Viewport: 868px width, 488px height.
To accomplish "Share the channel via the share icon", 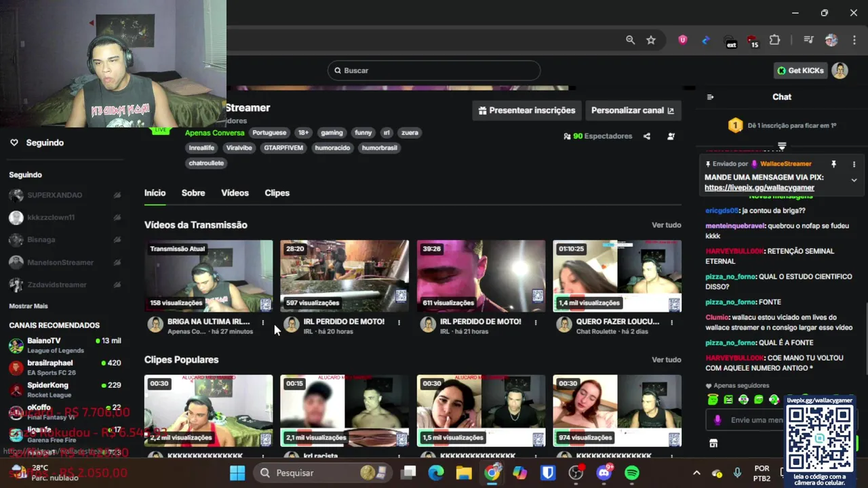I will (x=647, y=136).
